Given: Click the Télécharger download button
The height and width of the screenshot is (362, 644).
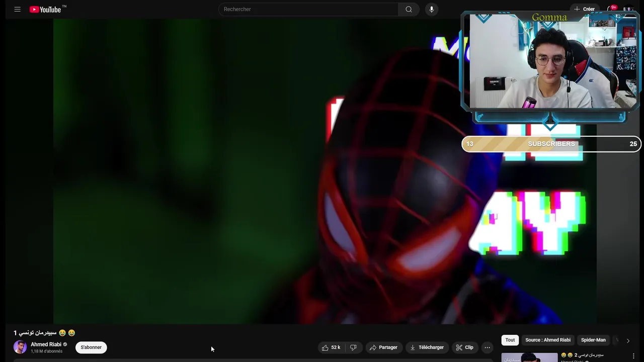Looking at the screenshot, I should [427, 347].
